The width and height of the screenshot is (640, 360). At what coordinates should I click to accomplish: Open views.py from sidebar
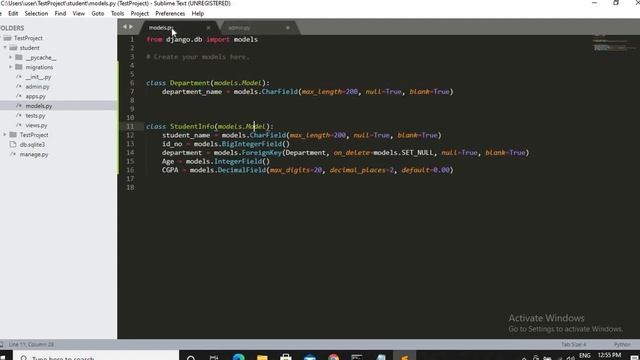(x=36, y=125)
